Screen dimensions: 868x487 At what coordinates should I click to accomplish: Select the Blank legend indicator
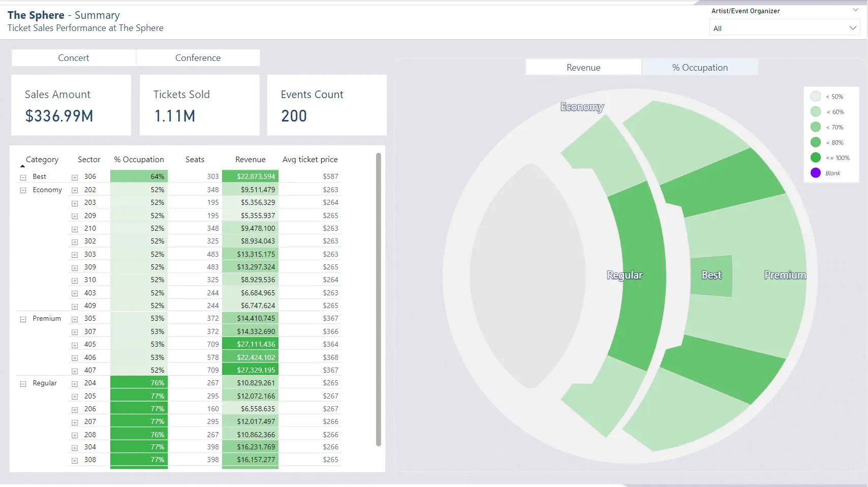click(x=816, y=173)
